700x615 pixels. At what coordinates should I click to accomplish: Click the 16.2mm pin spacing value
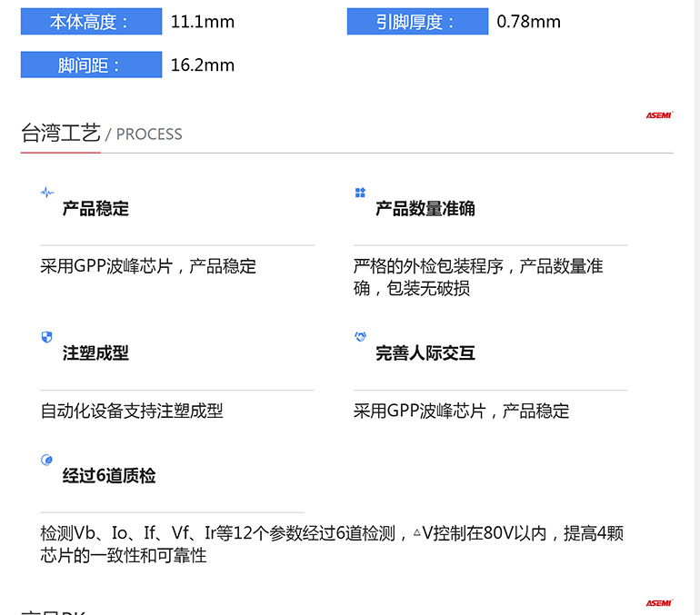point(203,64)
